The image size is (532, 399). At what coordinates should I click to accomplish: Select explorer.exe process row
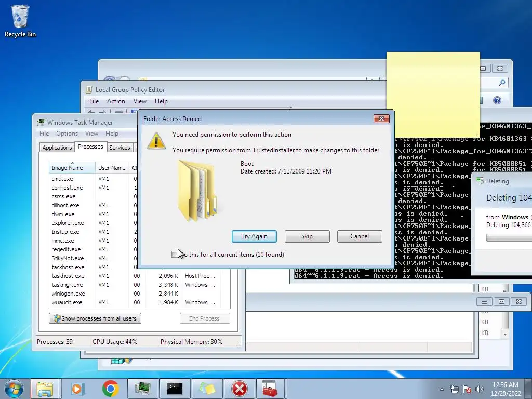(x=94, y=223)
